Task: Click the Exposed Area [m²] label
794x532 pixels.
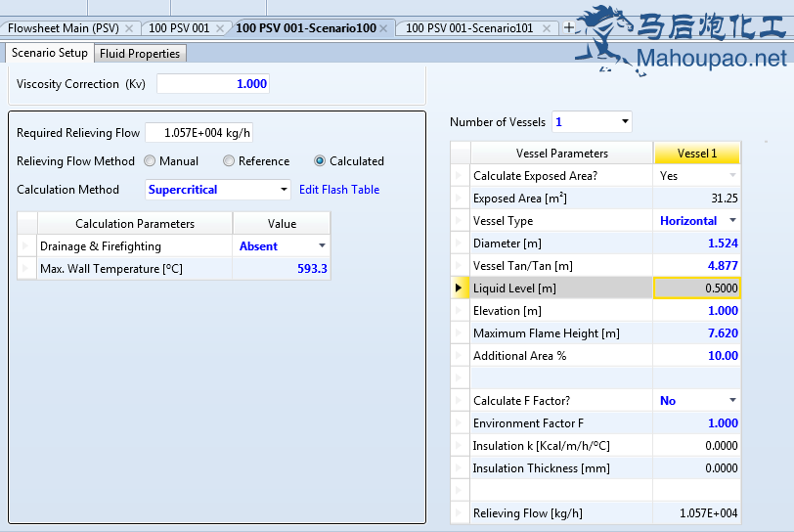Action: coord(520,199)
